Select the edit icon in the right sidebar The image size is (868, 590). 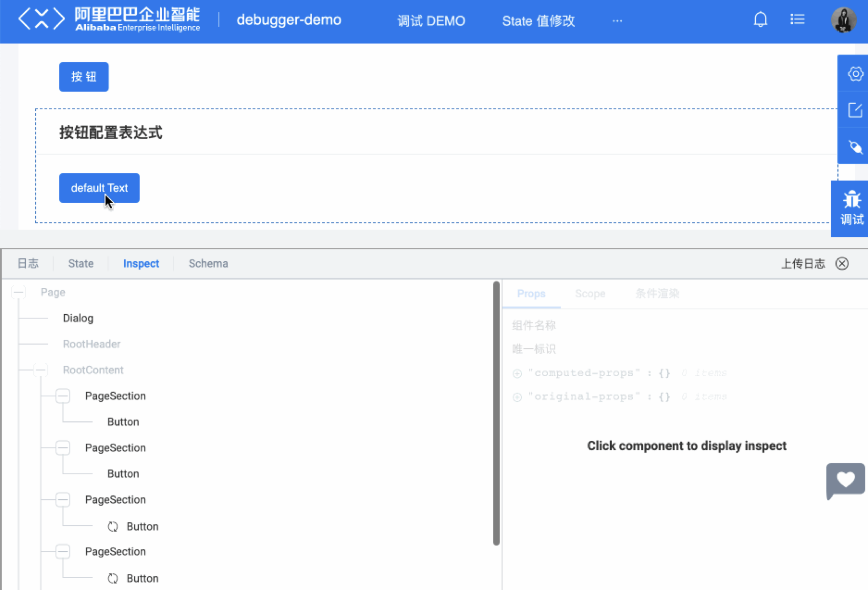[x=855, y=110]
